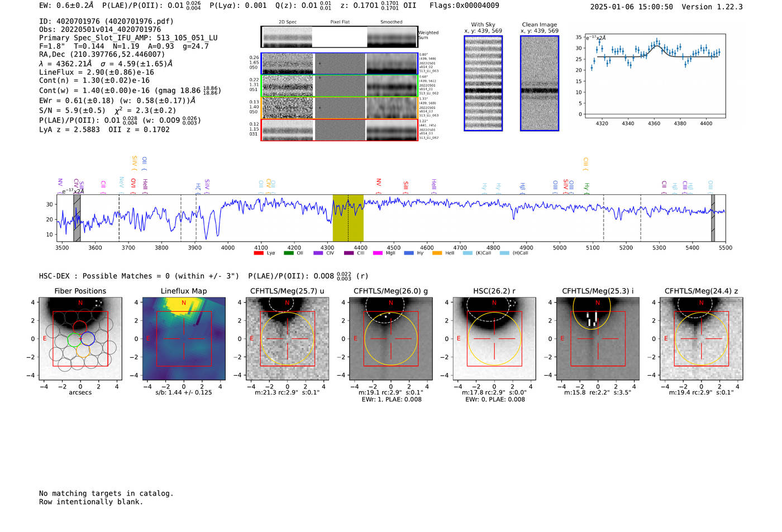Click the blue Hγ legend swatch

(x=408, y=253)
